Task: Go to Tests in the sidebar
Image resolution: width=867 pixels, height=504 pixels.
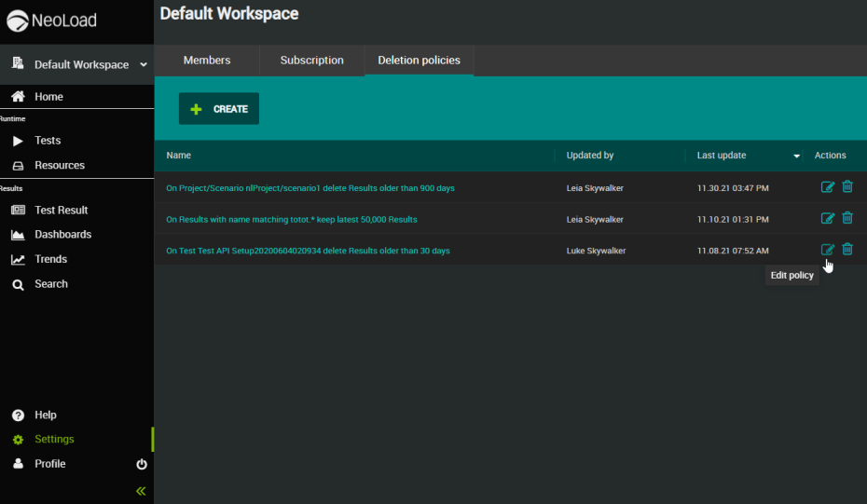Action: coord(48,141)
